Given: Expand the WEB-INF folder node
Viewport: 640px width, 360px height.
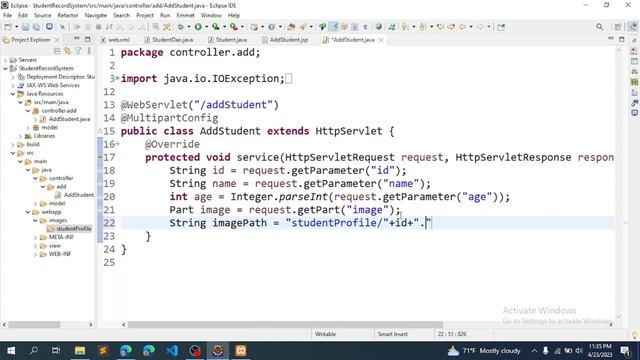Looking at the screenshot, I should (x=36, y=254).
